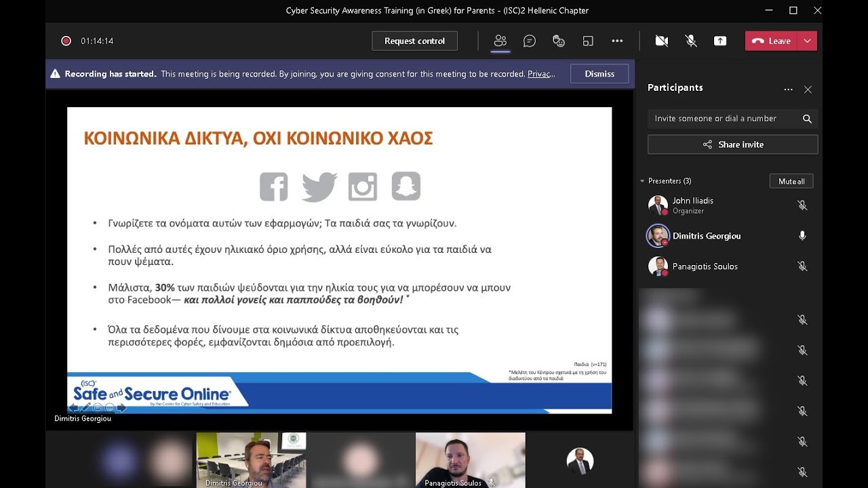This screenshot has height=488, width=868.
Task: Open the slide show more options circle
Action: tap(109, 407)
